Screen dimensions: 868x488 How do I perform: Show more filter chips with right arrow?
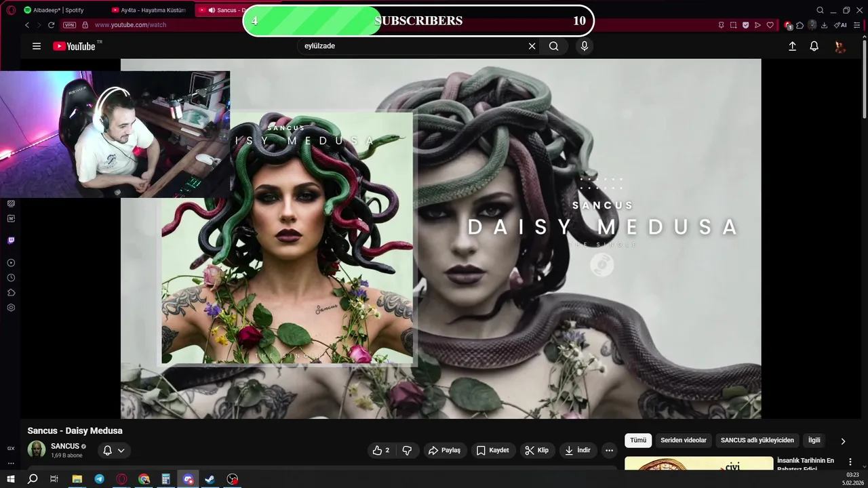point(843,441)
